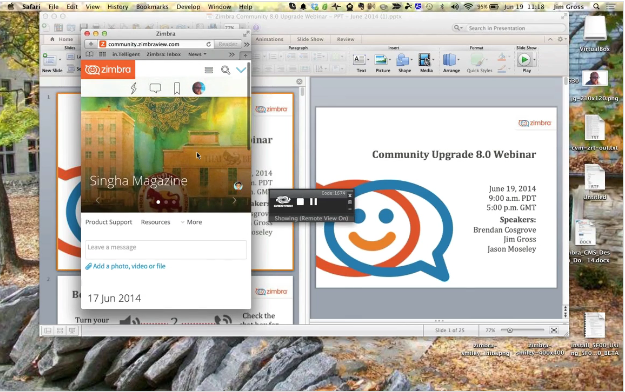Click the Picture insert icon in ribbon
The width and height of the screenshot is (625, 392).
pyautogui.click(x=382, y=63)
